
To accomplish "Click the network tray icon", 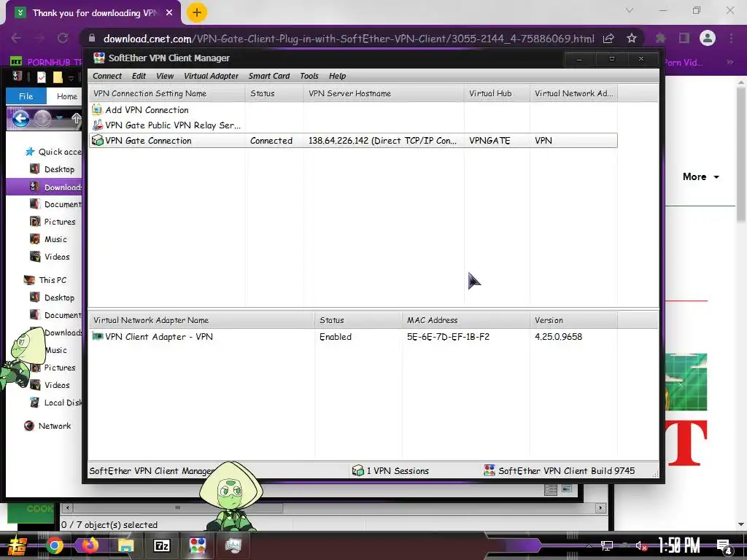I will 606,545.
